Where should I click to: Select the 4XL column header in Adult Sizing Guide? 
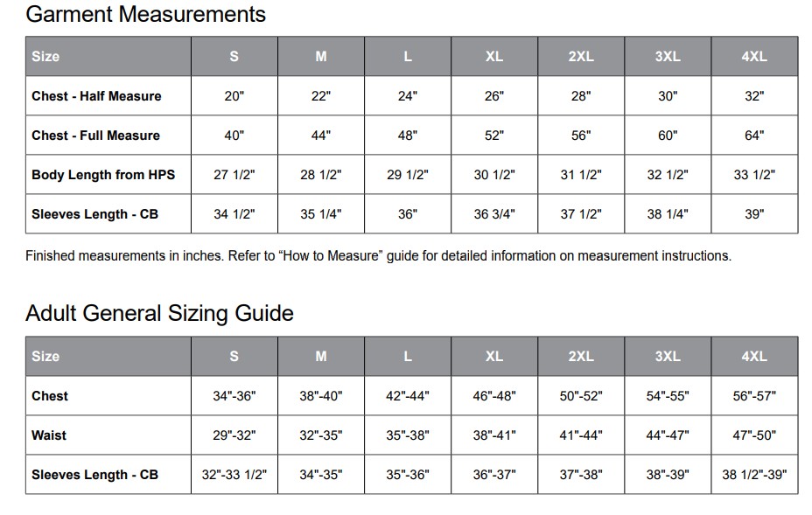point(754,357)
